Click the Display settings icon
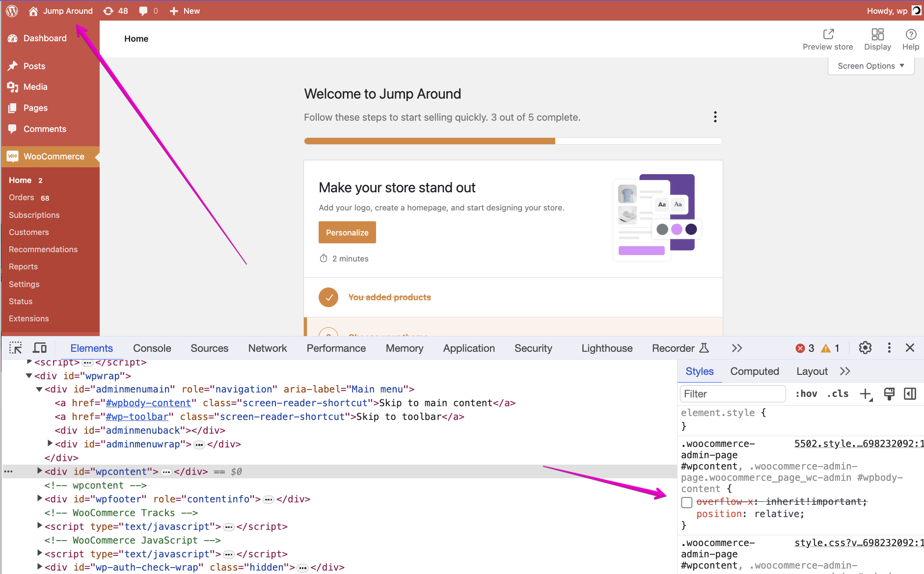 click(x=877, y=35)
